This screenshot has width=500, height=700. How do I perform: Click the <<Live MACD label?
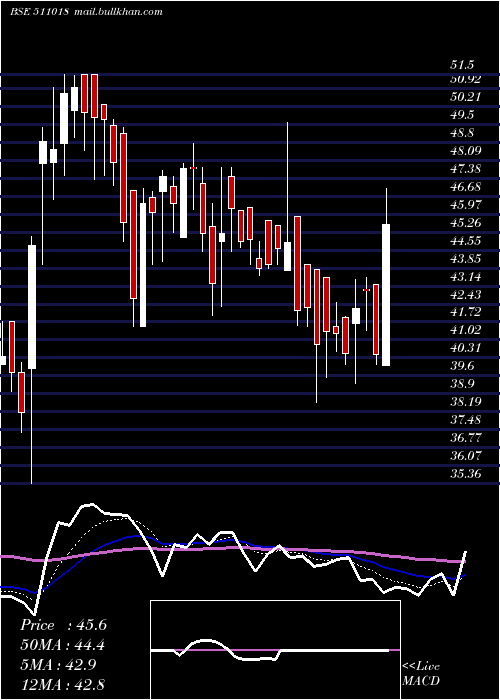coord(421,673)
